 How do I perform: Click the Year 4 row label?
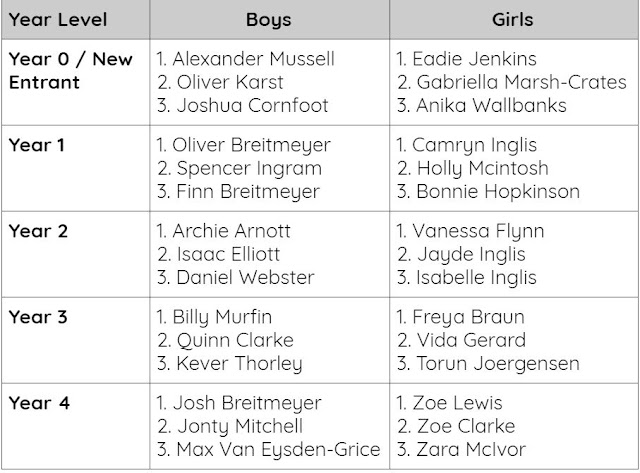tap(37, 404)
